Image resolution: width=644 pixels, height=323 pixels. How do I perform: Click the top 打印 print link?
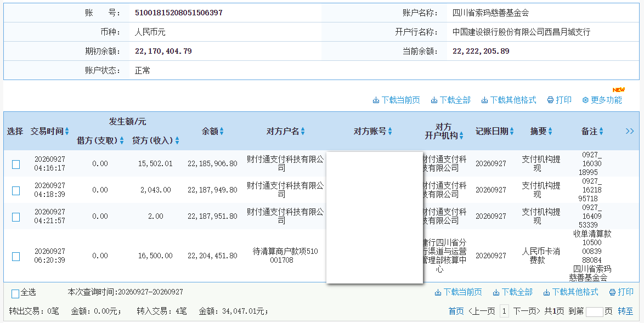pyautogui.click(x=560, y=100)
